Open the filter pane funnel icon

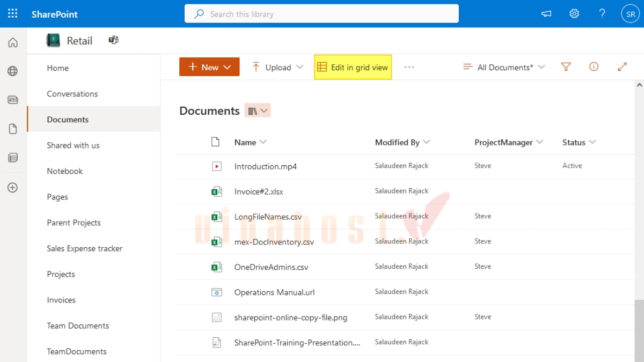(566, 67)
